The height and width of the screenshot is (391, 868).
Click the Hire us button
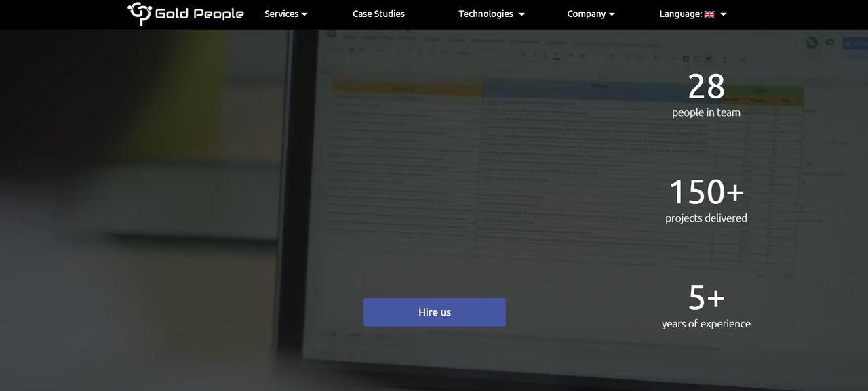coord(434,312)
